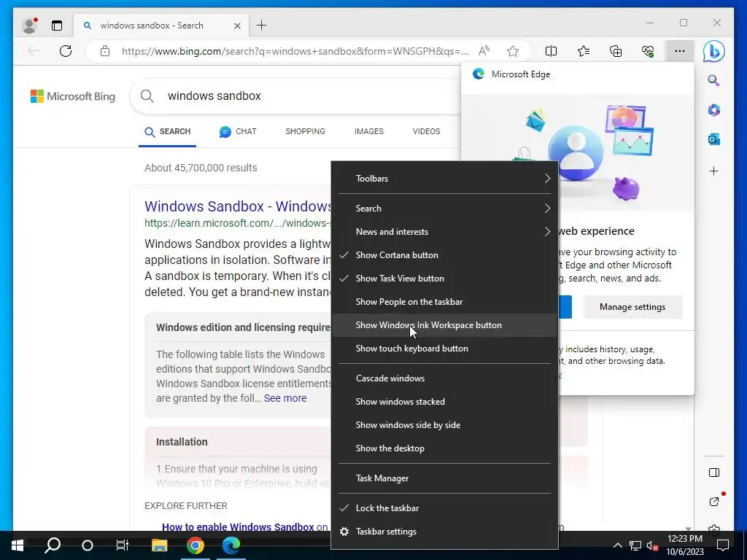Click the Edge icon on the taskbar
The width and height of the screenshot is (747, 560).
point(231,545)
